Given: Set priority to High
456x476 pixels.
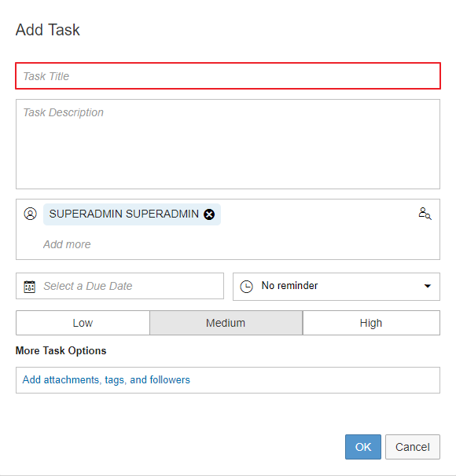Looking at the screenshot, I should coord(371,323).
